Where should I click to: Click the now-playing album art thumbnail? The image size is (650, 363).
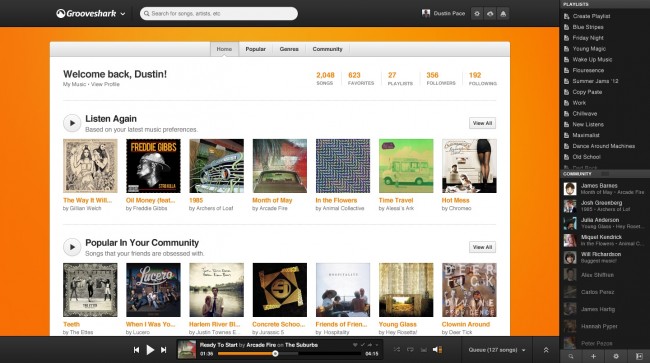point(187,349)
